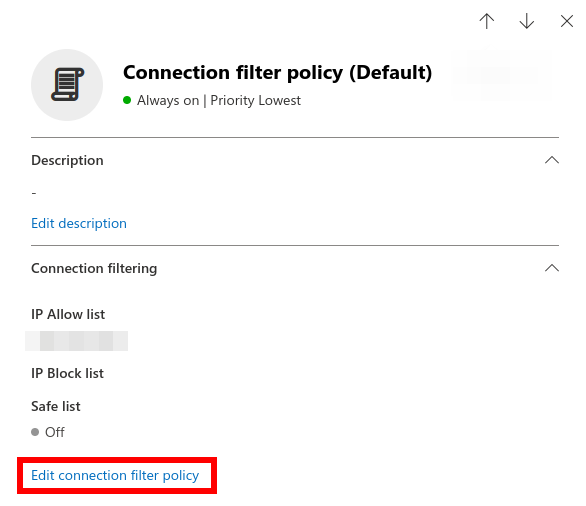This screenshot has width=586, height=506.
Task: Select the Connection filter policy (Default) title
Action: pyautogui.click(x=278, y=72)
